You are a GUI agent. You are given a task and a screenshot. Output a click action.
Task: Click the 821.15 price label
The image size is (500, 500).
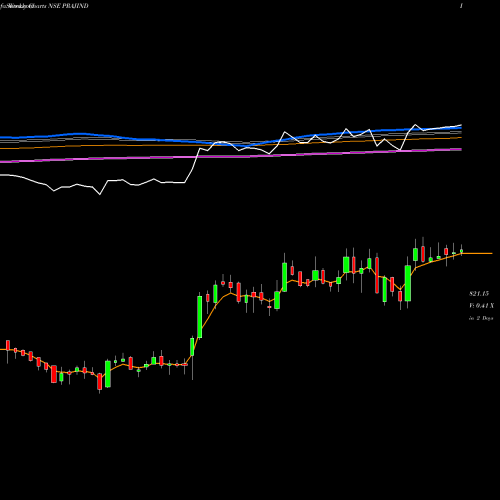(479, 294)
